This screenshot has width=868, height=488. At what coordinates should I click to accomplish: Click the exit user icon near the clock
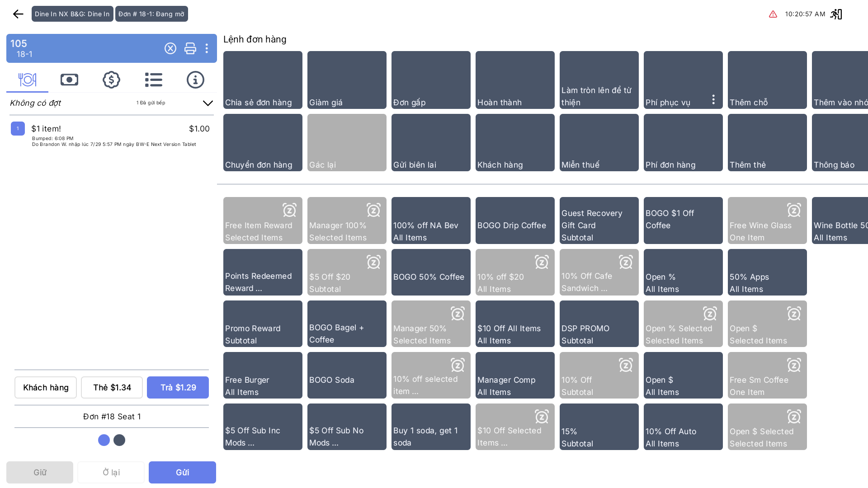click(x=836, y=14)
